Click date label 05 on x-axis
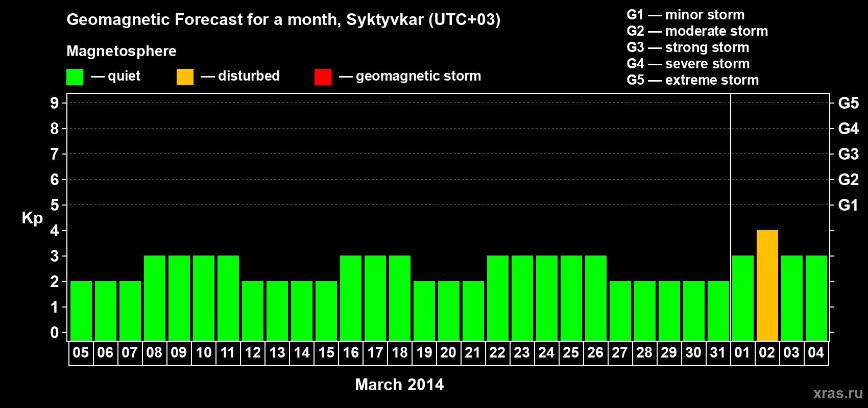Screen dimensions: 868x408 pyautogui.click(x=81, y=352)
